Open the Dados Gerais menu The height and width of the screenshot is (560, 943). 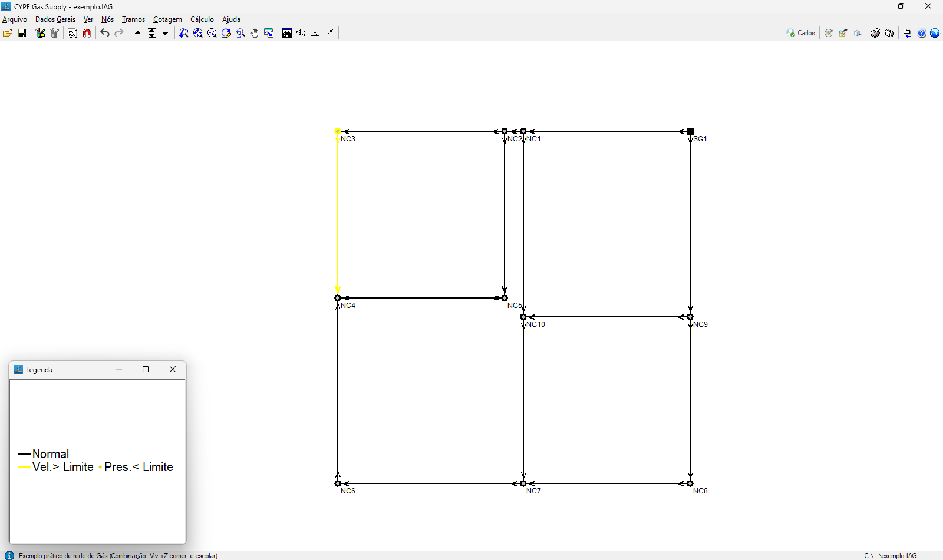point(55,19)
